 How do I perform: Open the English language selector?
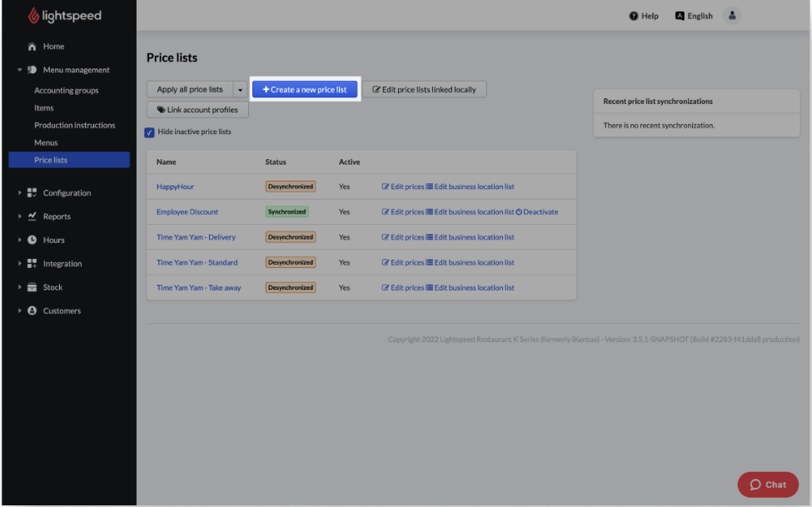point(694,16)
